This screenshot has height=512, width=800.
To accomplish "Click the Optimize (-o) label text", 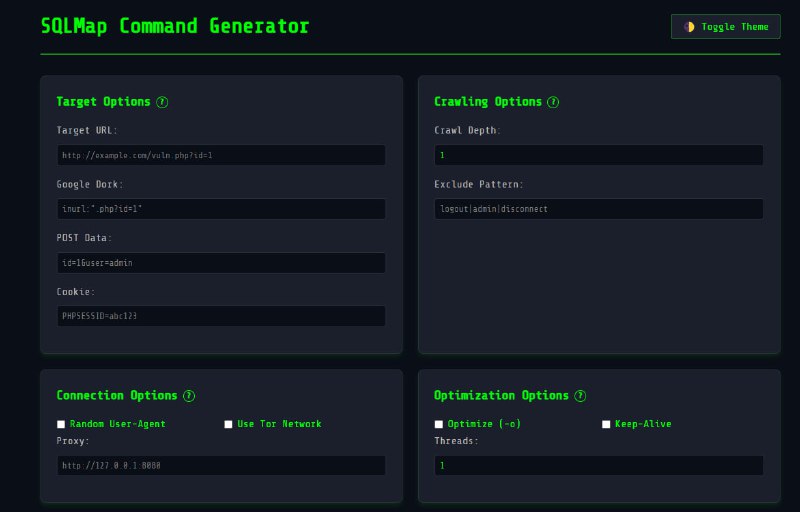I will (x=484, y=424).
